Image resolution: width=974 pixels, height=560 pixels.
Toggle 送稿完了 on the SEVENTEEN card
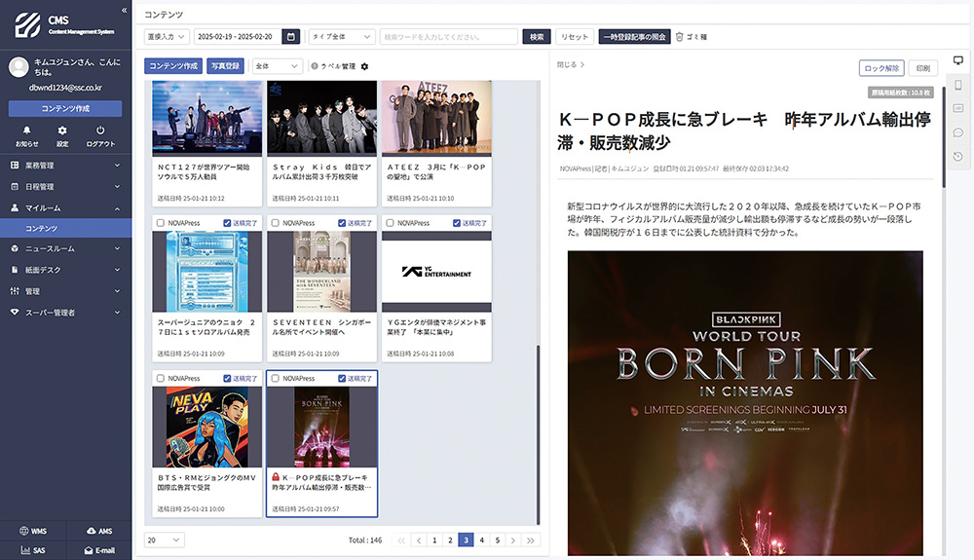(x=342, y=223)
